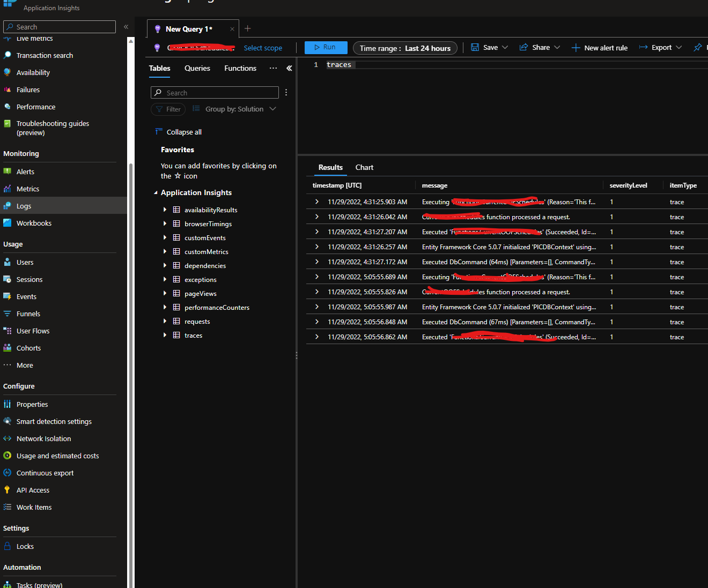Create New alert rule
The image size is (708, 588).
tap(600, 48)
